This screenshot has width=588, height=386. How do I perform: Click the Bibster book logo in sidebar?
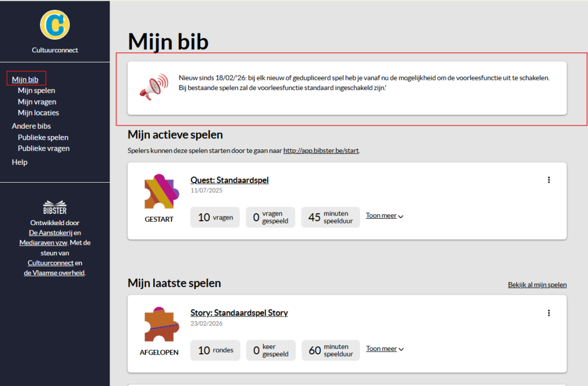55,207
